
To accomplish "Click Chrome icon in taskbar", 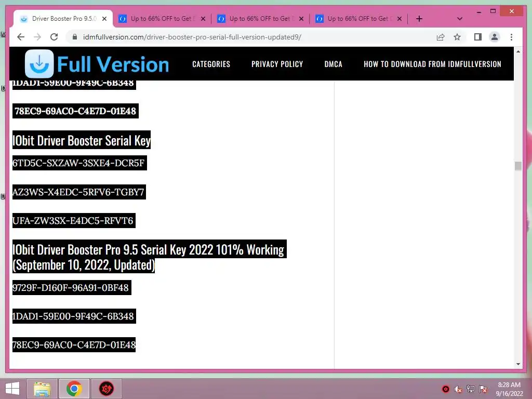I will [x=74, y=389].
